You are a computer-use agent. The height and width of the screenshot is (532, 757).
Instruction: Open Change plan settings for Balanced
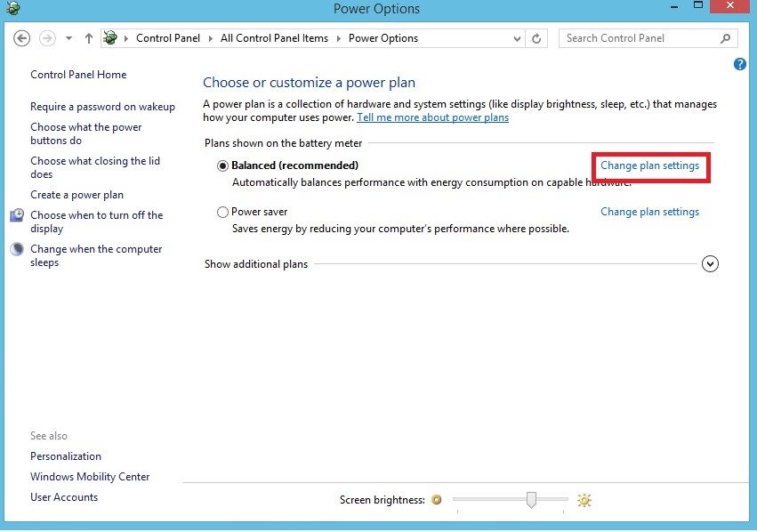[649, 165]
